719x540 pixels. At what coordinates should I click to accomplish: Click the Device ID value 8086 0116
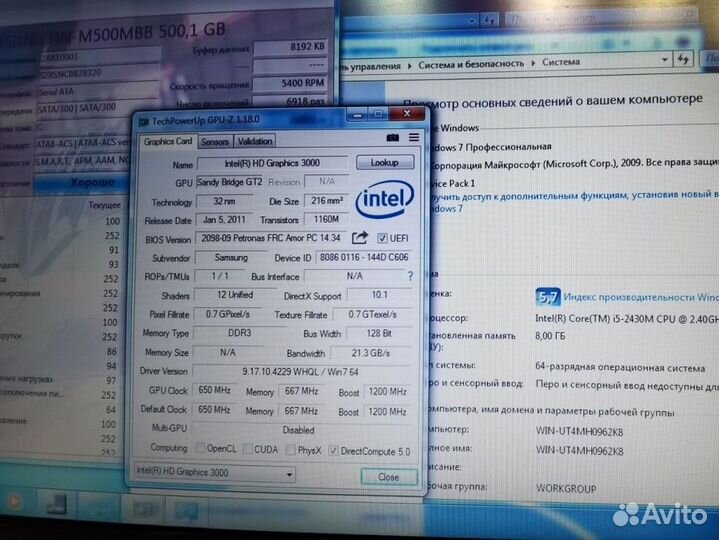tap(364, 257)
